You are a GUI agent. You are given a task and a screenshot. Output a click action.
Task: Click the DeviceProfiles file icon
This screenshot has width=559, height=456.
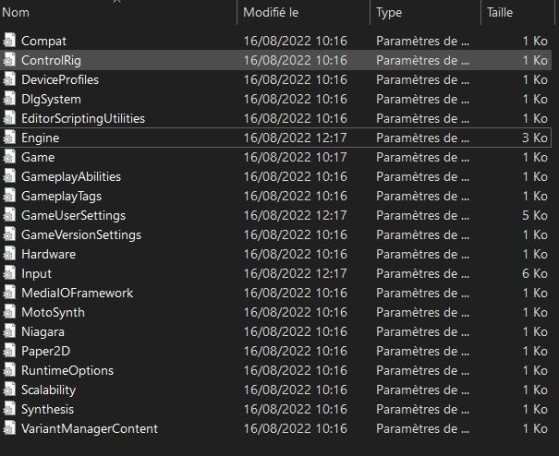[x=10, y=79]
